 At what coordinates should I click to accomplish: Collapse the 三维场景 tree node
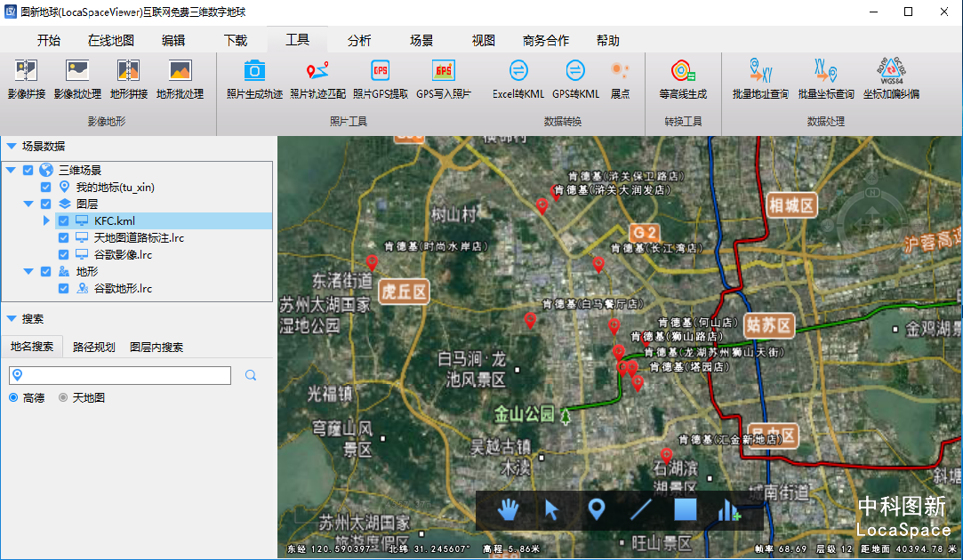(x=11, y=170)
